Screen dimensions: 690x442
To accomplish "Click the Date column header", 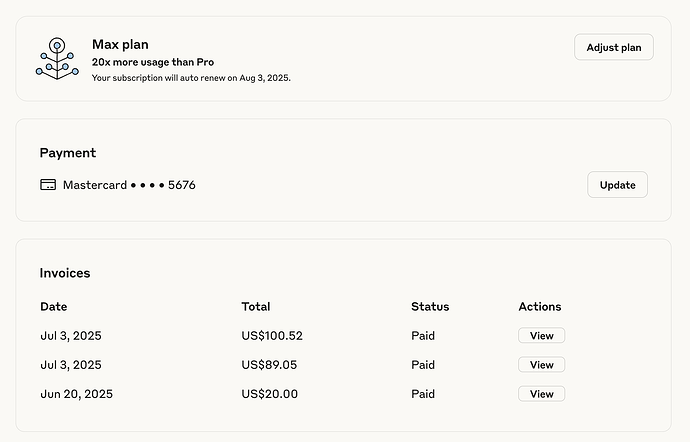I will point(54,306).
